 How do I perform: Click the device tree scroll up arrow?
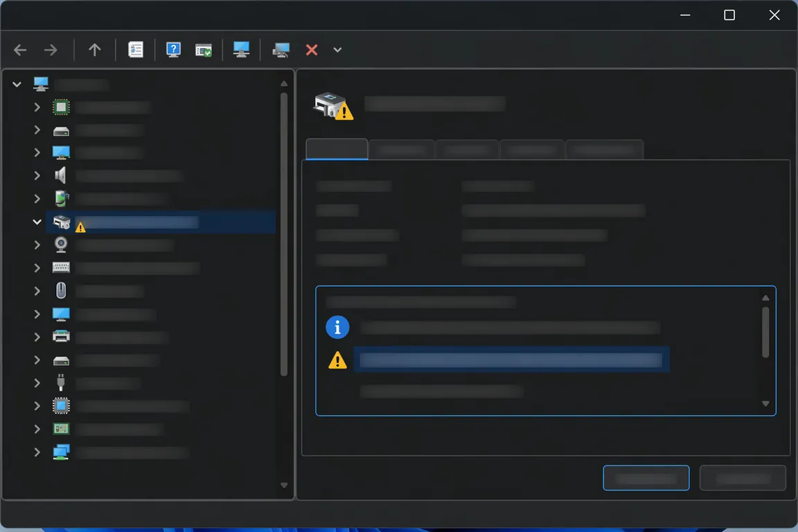coord(284,84)
